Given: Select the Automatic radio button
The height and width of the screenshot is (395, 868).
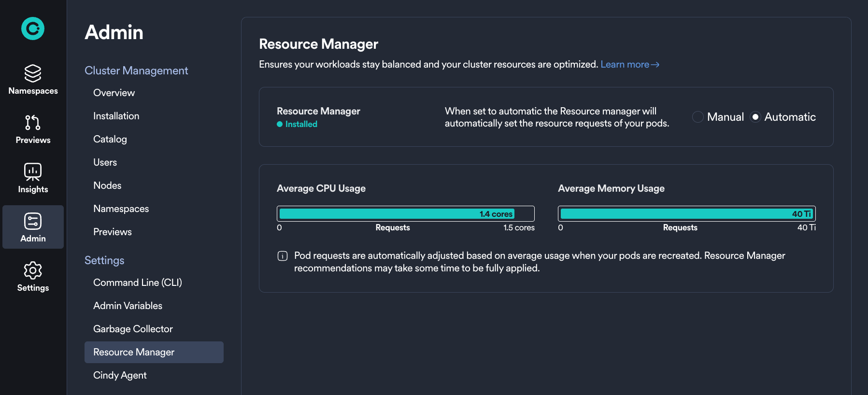Looking at the screenshot, I should coord(755,117).
